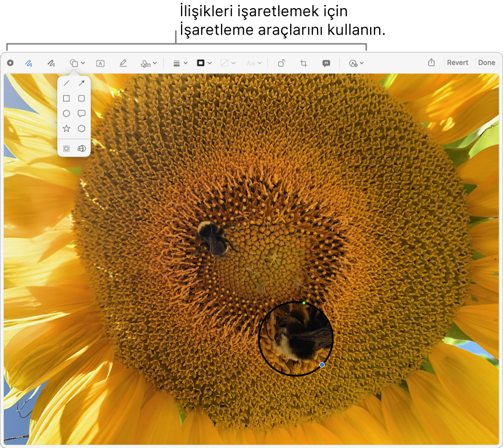Choose the Speech bubble shape
Image resolution: width=503 pixels, height=448 pixels.
(82, 113)
